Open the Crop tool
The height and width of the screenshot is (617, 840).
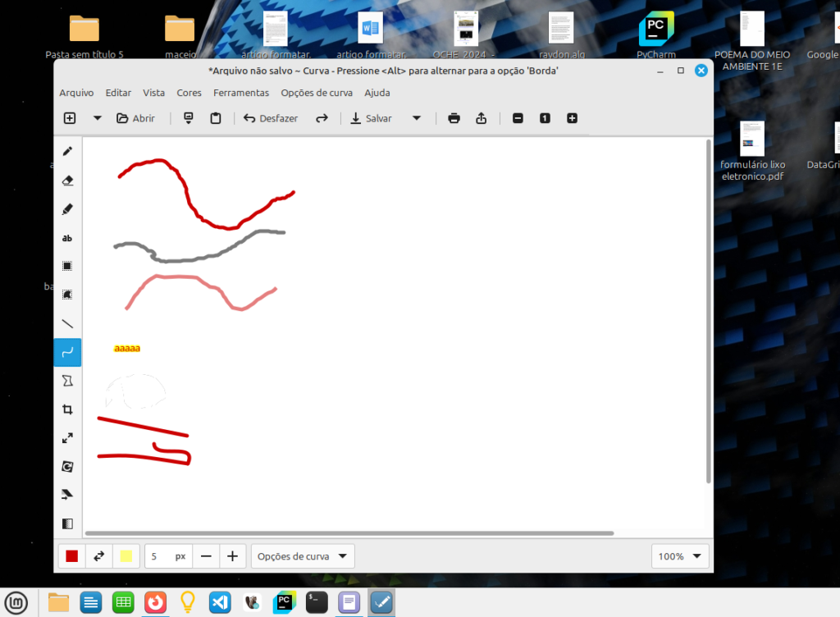(x=68, y=409)
